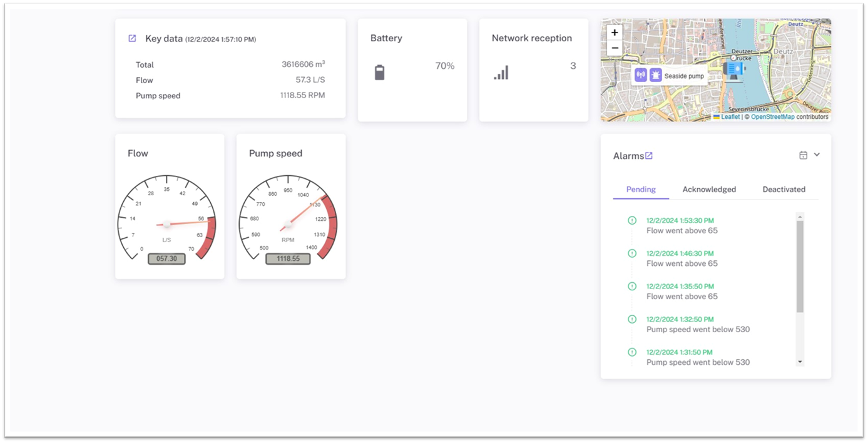Select the antenna icon beside Seaside pump
The image size is (868, 443).
(x=640, y=74)
